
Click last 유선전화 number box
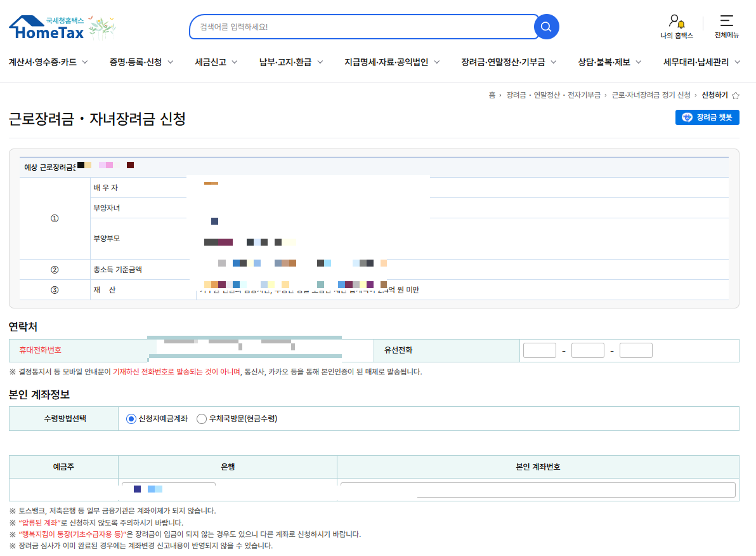pyautogui.click(x=636, y=350)
